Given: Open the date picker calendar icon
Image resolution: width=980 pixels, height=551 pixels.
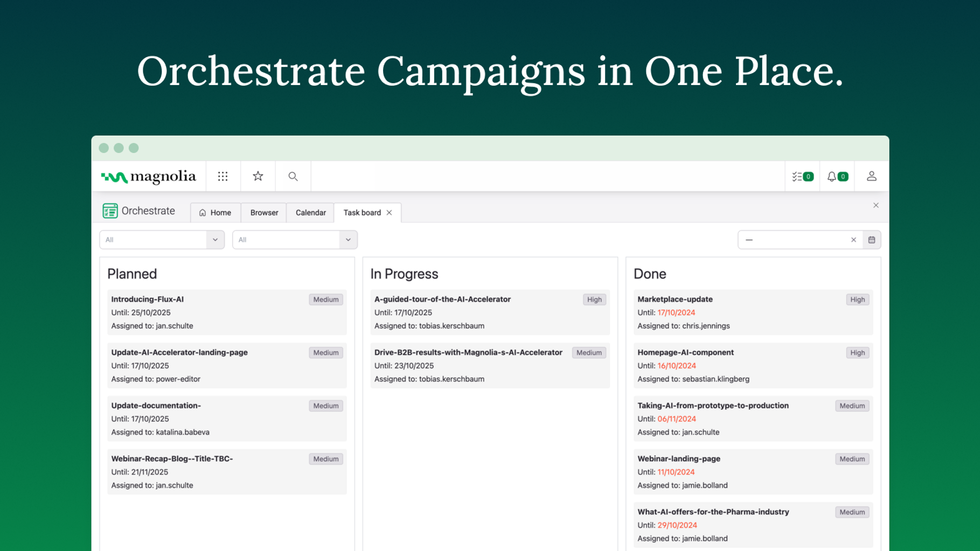Looking at the screenshot, I should coord(872,240).
